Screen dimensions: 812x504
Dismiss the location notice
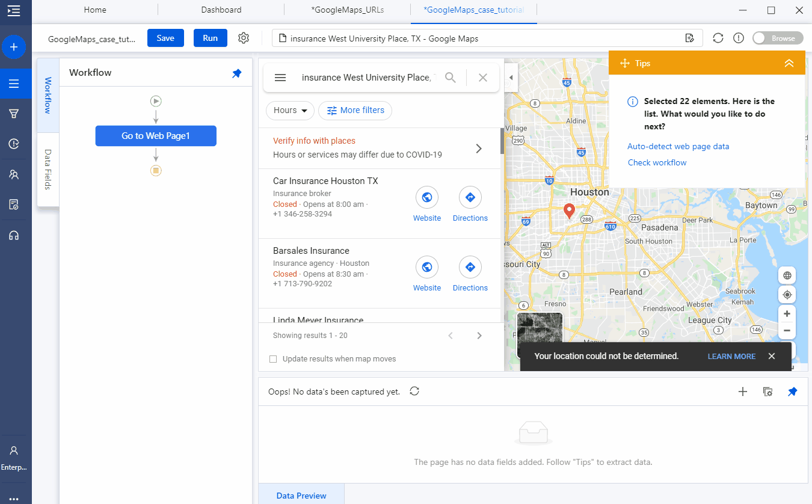[772, 356]
